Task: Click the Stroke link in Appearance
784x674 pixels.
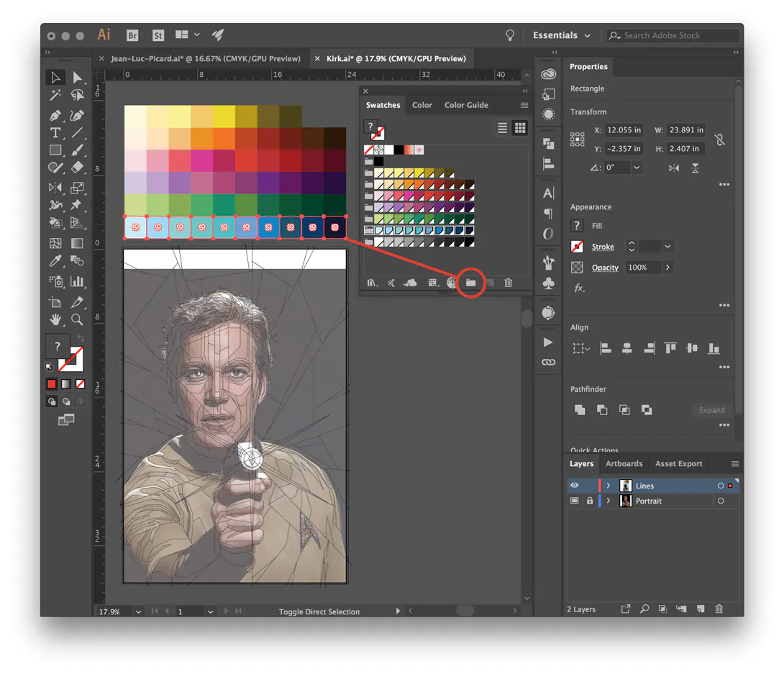Action: [x=603, y=247]
